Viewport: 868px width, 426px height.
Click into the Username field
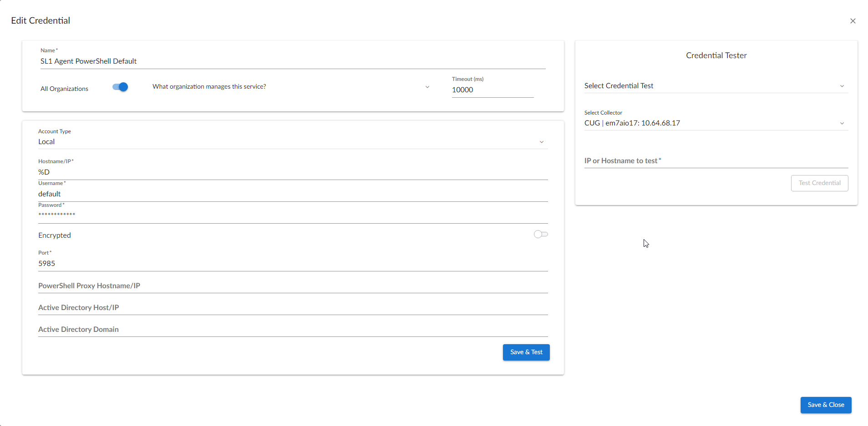point(293,194)
